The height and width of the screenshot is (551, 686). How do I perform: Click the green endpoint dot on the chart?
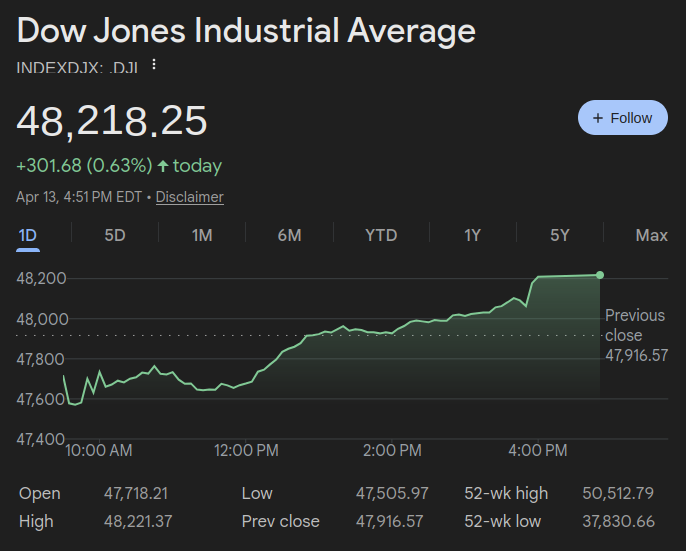pos(600,275)
